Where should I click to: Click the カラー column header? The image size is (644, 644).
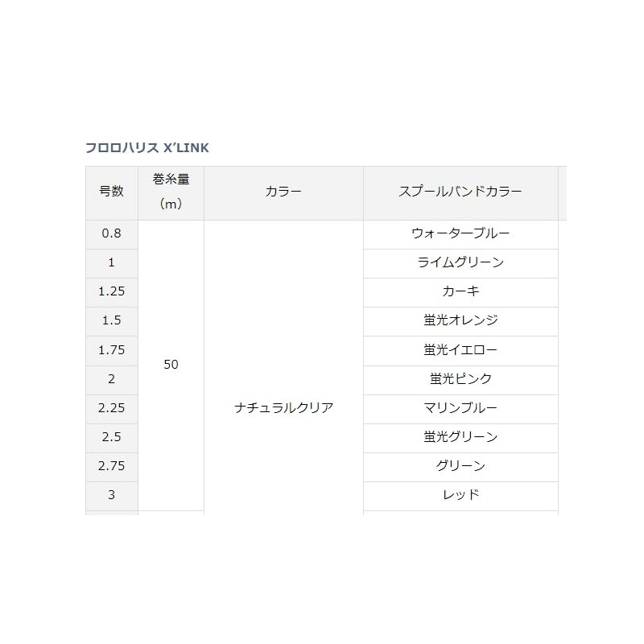[x=283, y=193]
